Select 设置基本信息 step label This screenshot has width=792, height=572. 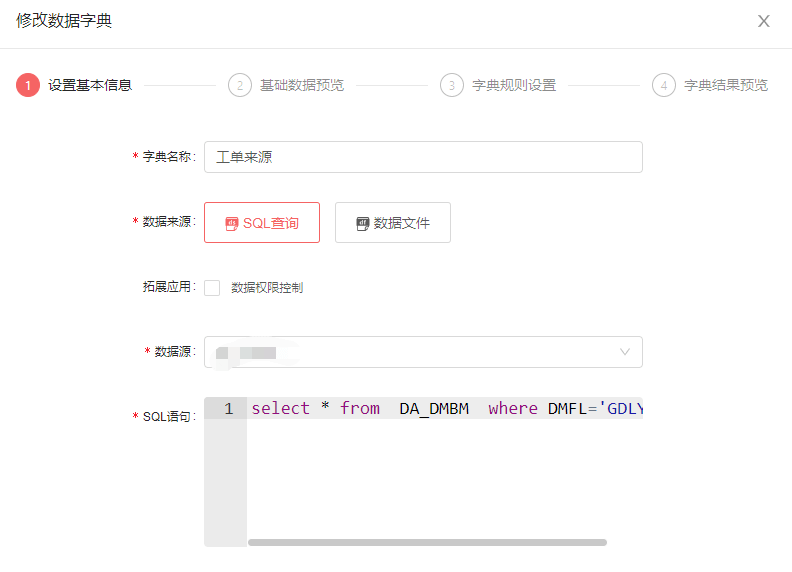point(90,85)
